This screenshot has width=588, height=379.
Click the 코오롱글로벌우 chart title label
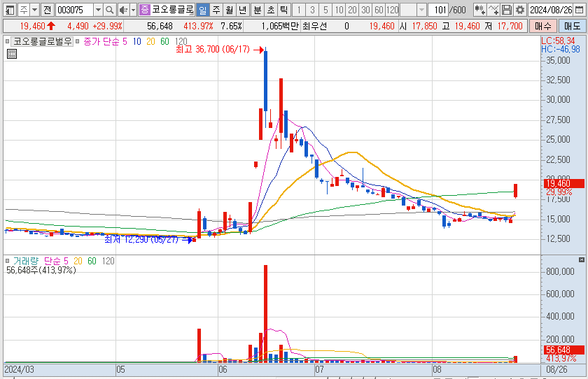(x=43, y=41)
